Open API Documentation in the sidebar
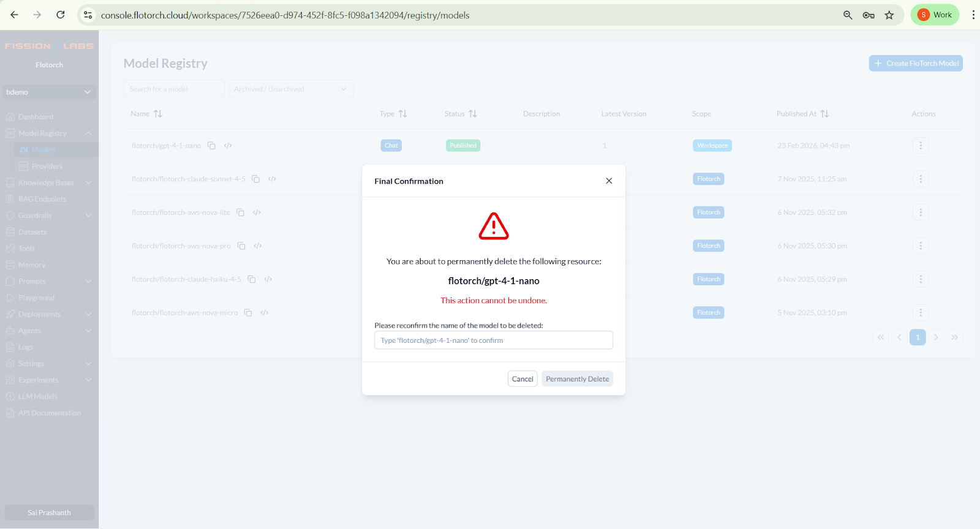 49,414
